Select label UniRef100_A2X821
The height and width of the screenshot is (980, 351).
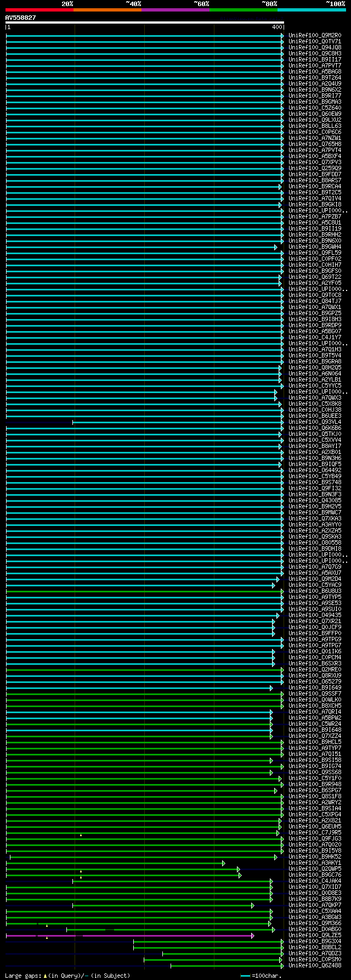point(315,820)
